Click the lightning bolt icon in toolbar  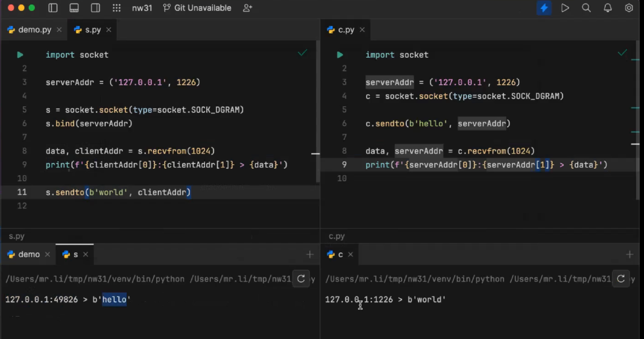coord(544,8)
